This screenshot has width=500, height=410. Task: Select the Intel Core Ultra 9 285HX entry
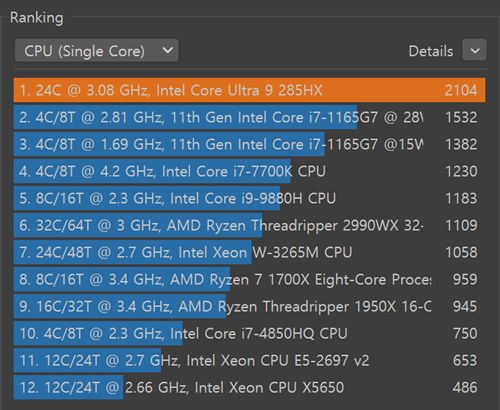[249, 90]
